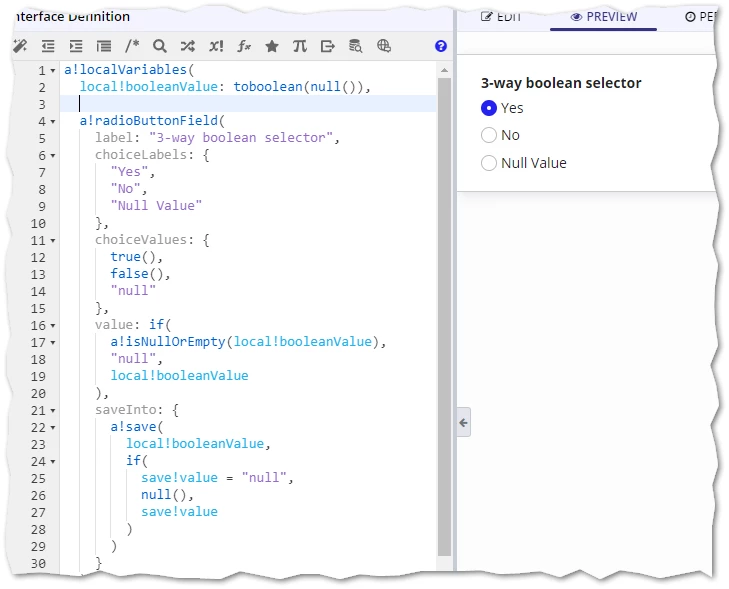Click the choiceValues parameter name
Viewport: 729px width, 589px height.
pos(141,240)
